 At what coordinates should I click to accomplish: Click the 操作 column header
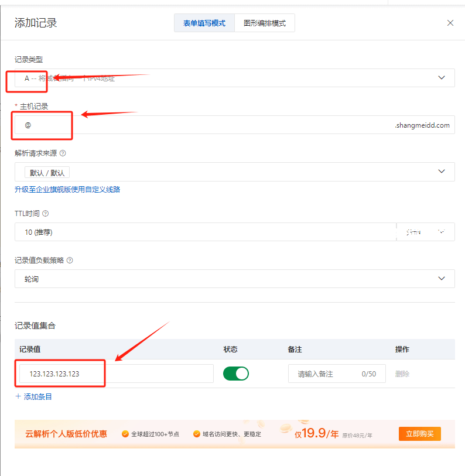tap(402, 350)
